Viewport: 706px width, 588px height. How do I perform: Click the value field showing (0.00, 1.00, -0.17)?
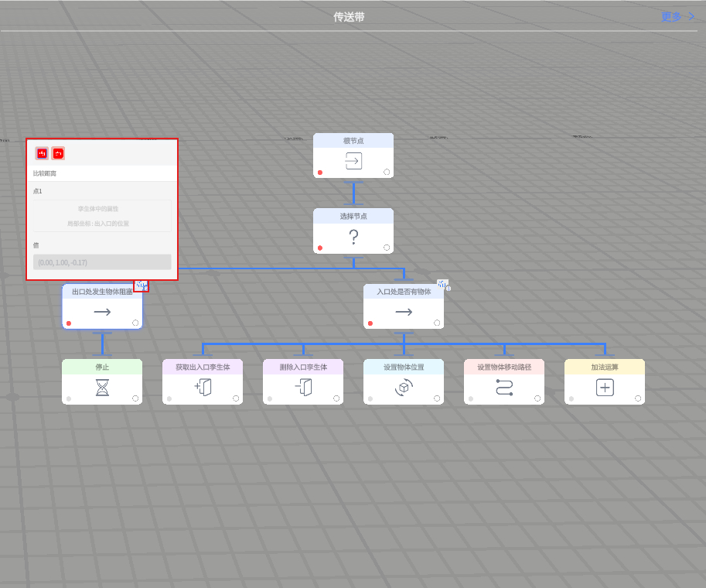point(102,262)
